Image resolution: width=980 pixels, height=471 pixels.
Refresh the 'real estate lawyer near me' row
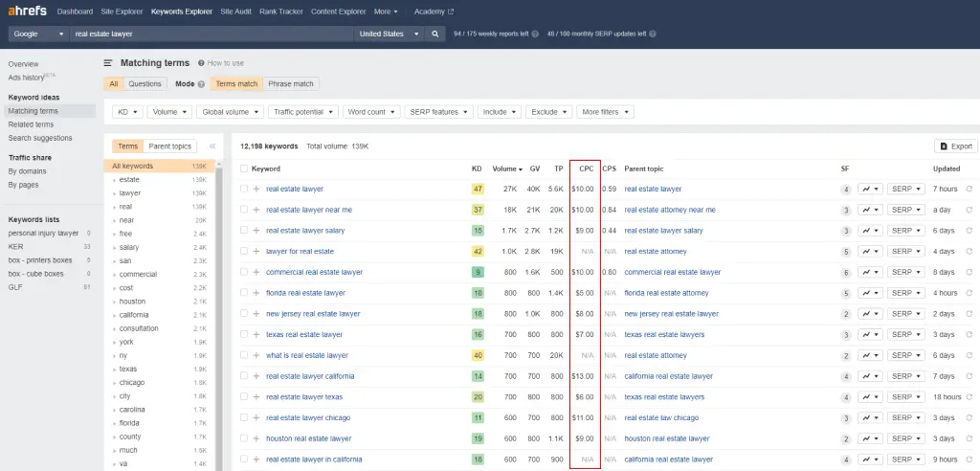click(969, 210)
